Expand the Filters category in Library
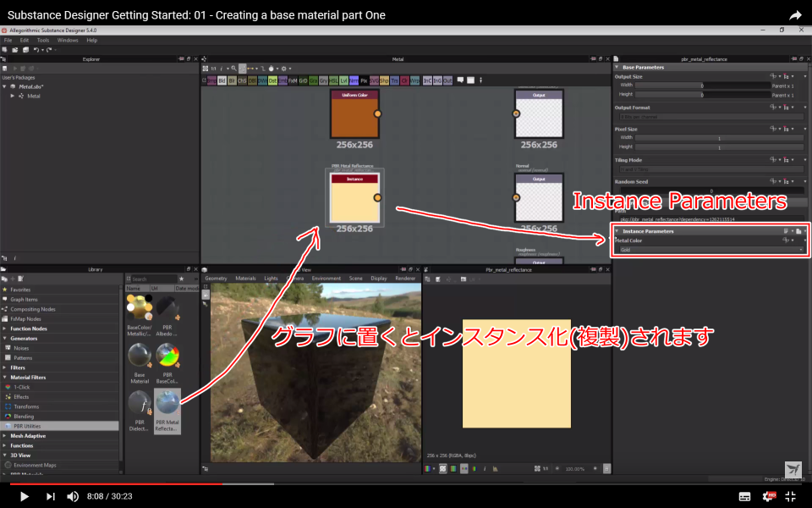 point(5,367)
